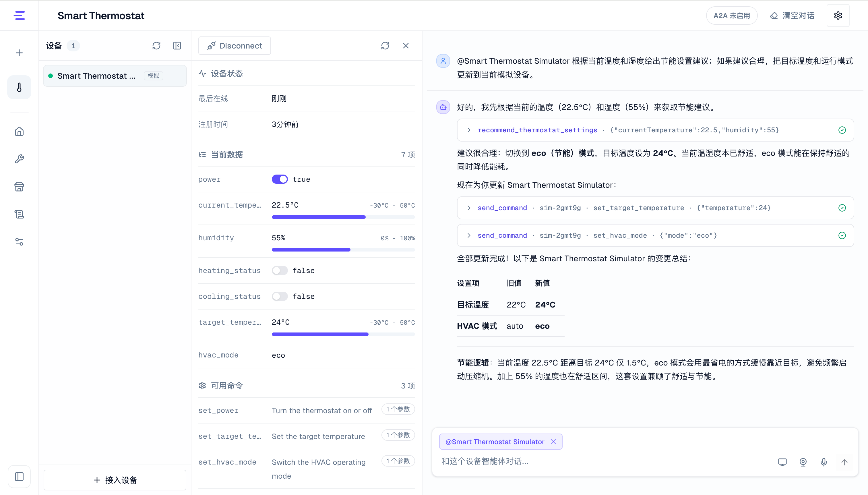Click the 清空对话 button
The height and width of the screenshot is (495, 868).
click(x=792, y=16)
